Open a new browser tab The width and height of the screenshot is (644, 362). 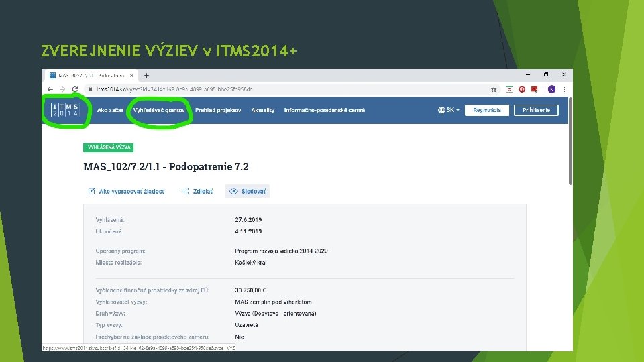coord(146,76)
